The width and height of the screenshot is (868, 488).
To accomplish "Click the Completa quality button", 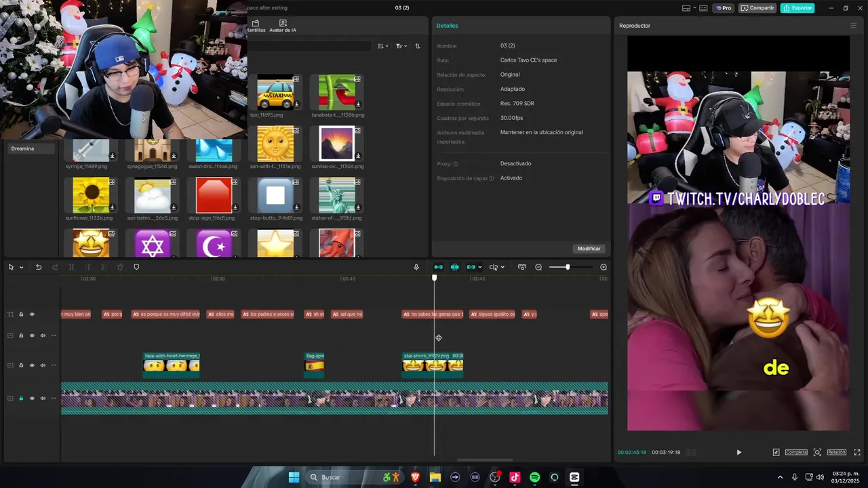I will tap(796, 452).
